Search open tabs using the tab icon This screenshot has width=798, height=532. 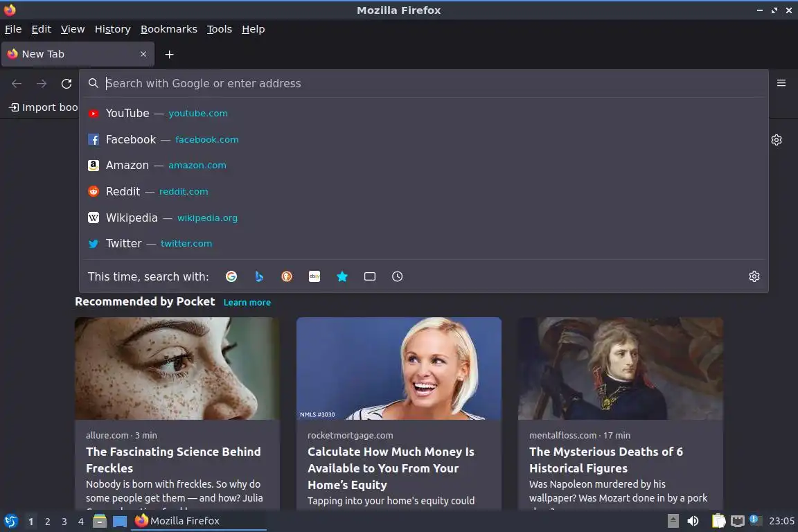[x=370, y=276]
